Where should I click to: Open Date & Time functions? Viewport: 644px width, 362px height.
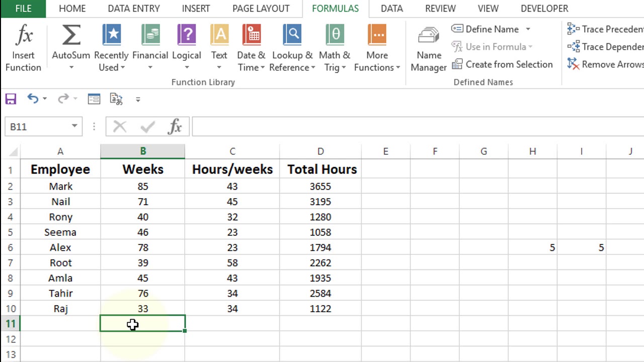(251, 48)
